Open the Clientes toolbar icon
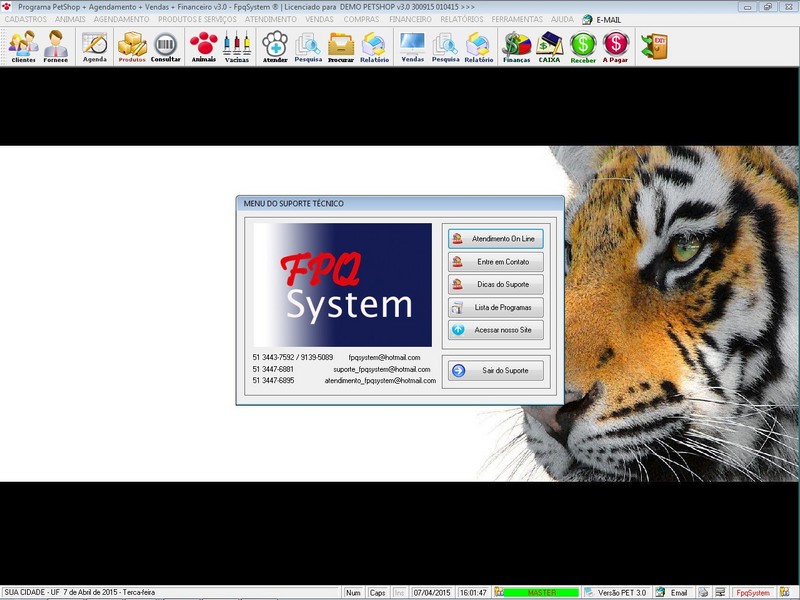The image size is (800, 600). [x=23, y=46]
